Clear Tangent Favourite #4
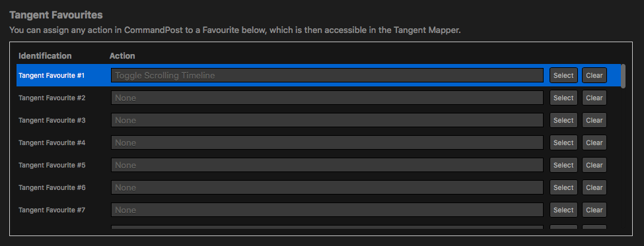Viewport: 644px width, 246px height. coord(594,142)
